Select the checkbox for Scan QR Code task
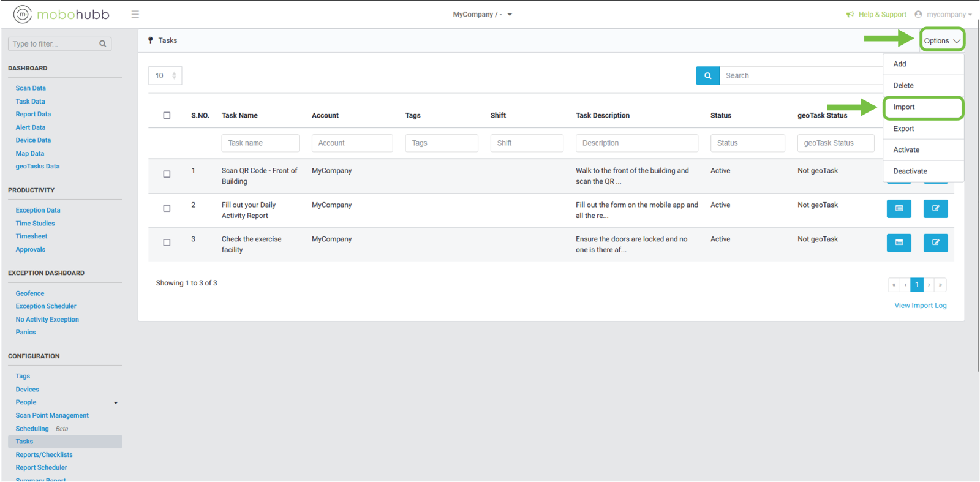The image size is (980, 482). click(167, 174)
